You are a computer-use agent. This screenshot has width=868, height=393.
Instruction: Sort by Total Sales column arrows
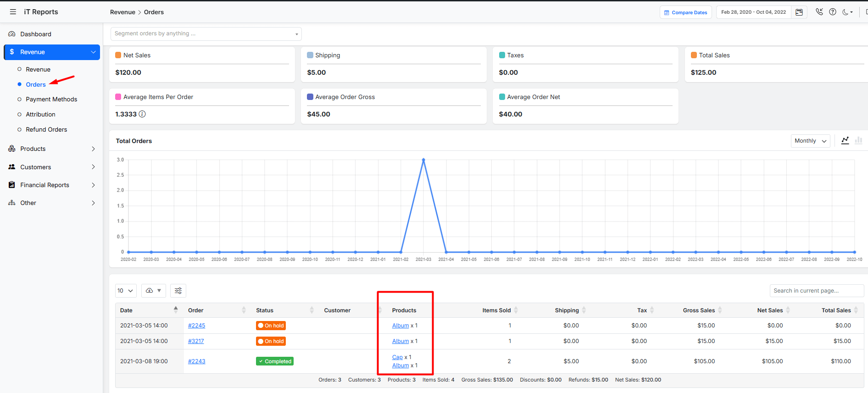tap(856, 310)
